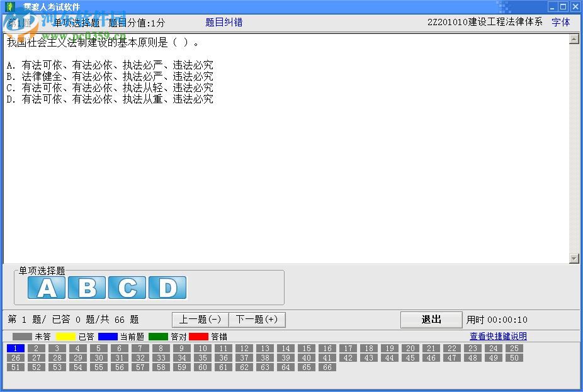Jump to question 41 in the grid

(x=327, y=357)
